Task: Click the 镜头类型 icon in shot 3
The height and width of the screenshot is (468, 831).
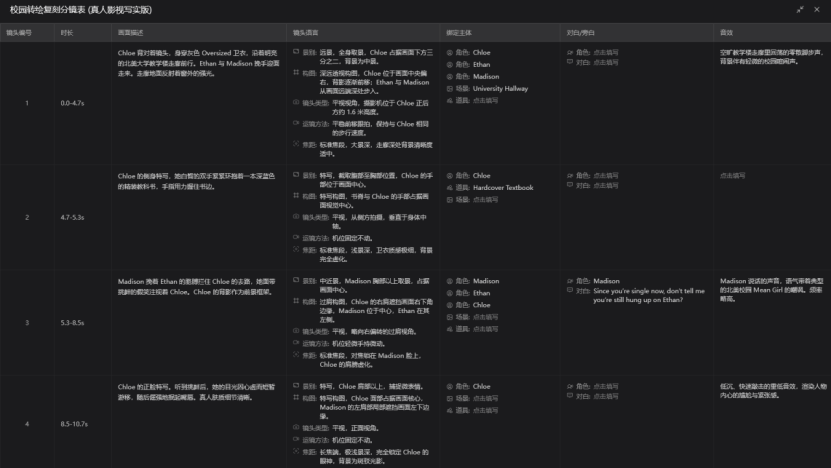Action: tap(296, 331)
